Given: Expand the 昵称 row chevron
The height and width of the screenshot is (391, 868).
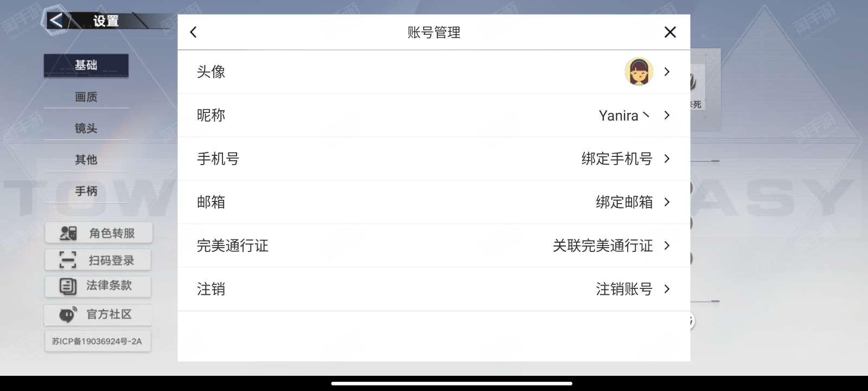Looking at the screenshot, I should [x=667, y=115].
